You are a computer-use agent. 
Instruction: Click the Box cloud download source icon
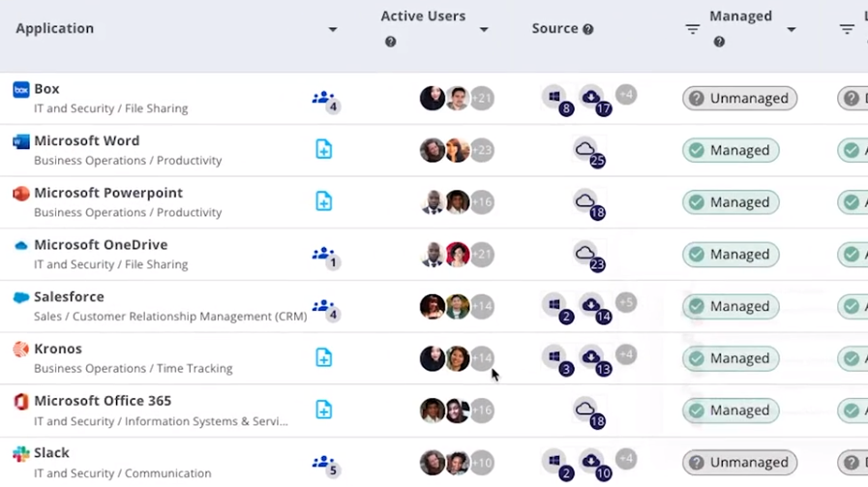pos(593,99)
